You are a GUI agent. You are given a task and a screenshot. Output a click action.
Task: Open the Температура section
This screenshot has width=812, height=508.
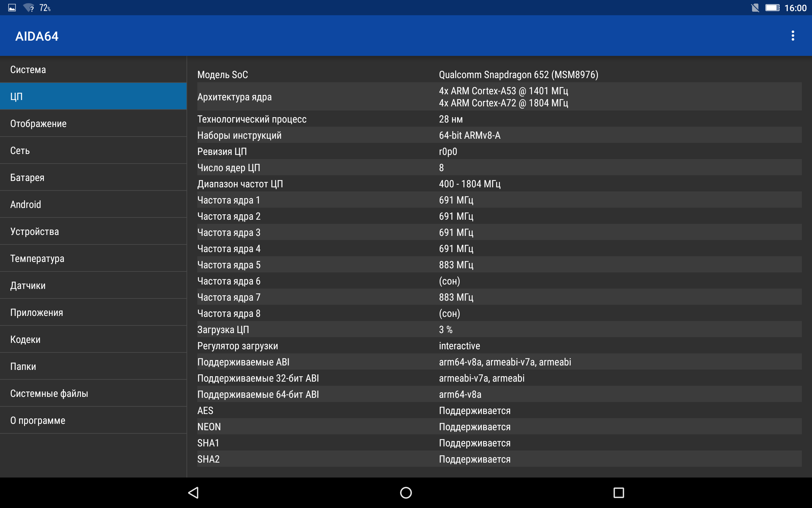click(x=93, y=258)
